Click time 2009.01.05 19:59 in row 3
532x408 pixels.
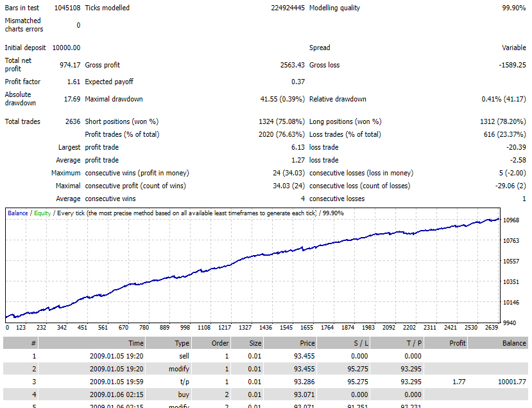[x=116, y=382]
